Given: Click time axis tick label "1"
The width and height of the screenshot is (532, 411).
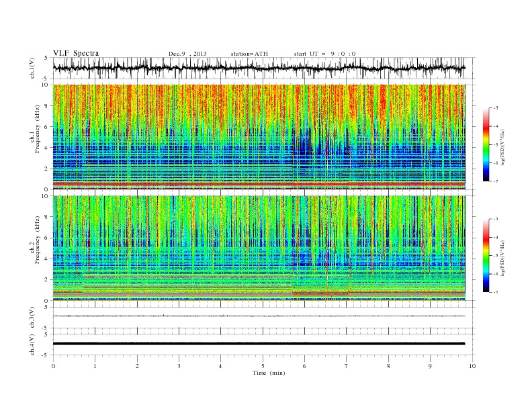Looking at the screenshot, I should coord(95,366).
